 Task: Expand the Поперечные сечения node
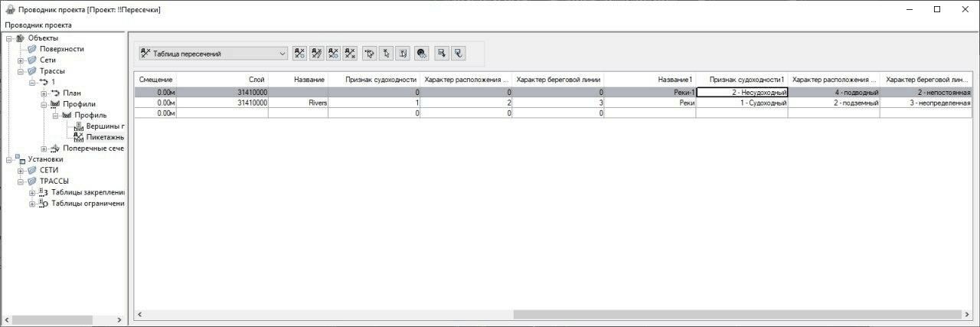(x=44, y=149)
